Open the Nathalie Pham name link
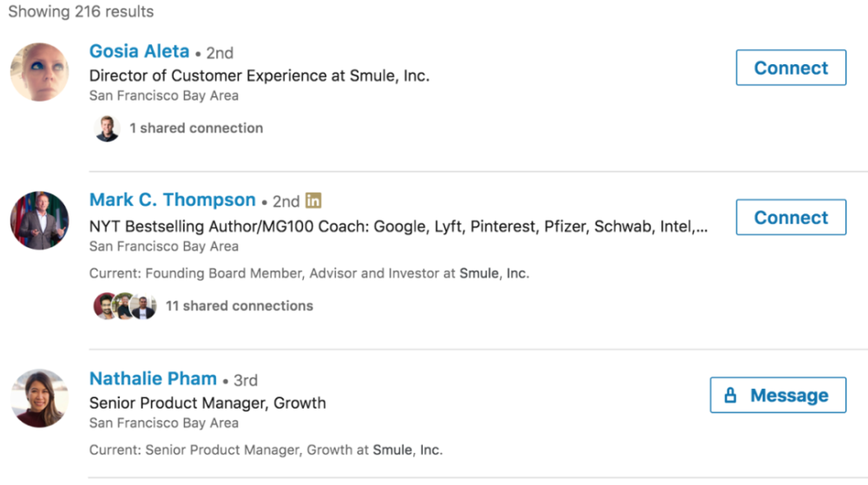868x485 pixels. click(x=153, y=379)
